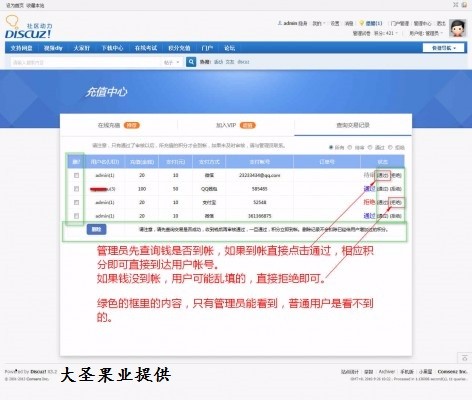Expand the 我的 dropdown in header
This screenshot has width=472, height=400.
click(x=318, y=23)
